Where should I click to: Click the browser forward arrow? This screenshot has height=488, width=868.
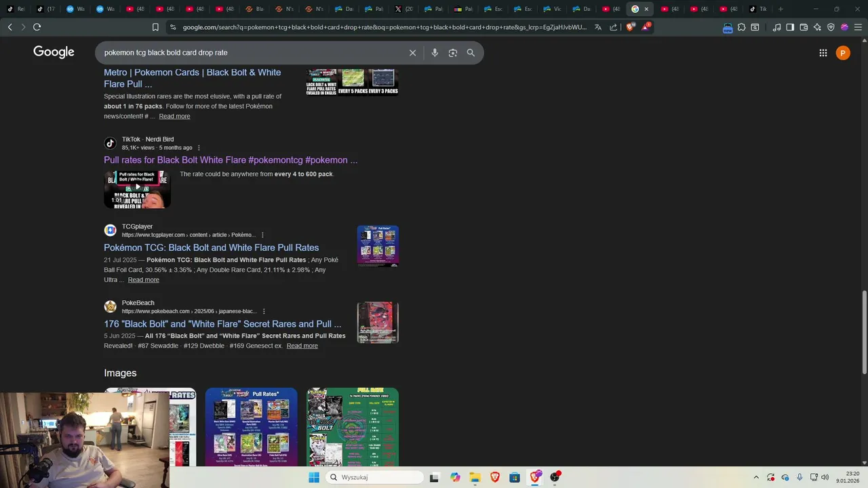(23, 27)
